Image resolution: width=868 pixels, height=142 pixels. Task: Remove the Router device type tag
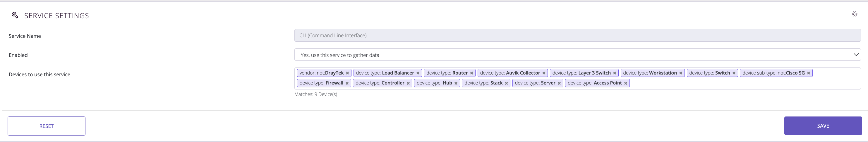[471, 73]
